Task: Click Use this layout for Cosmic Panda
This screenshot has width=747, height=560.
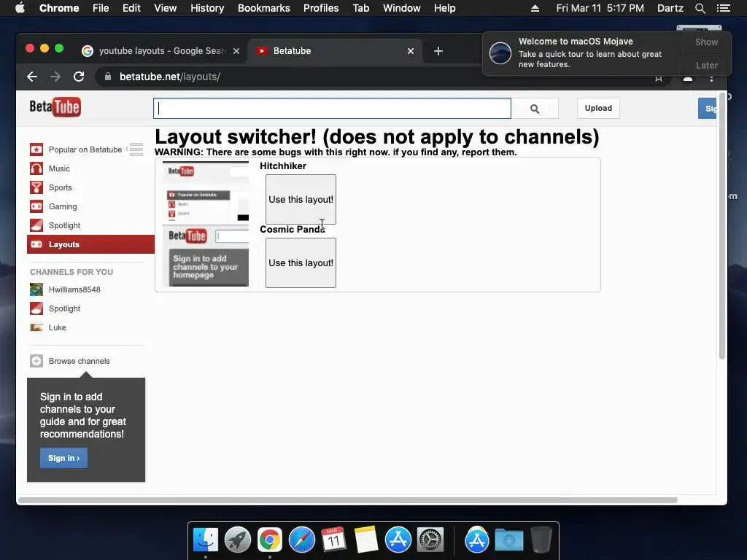Action: (301, 262)
